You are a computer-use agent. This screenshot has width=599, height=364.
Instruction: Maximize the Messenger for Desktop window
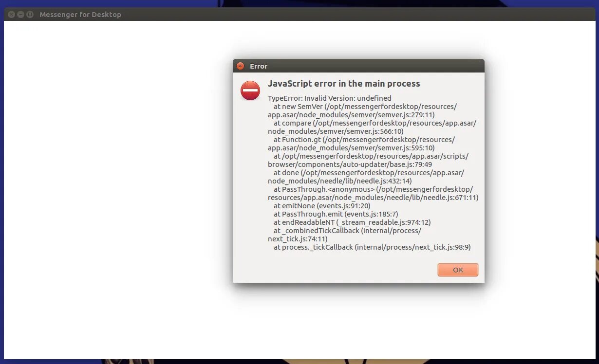(30, 15)
